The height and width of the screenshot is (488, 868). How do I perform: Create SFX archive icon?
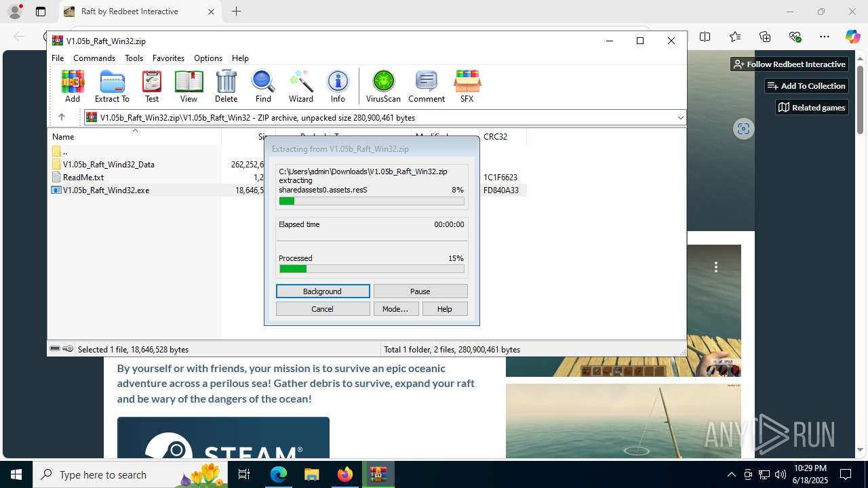tap(467, 86)
